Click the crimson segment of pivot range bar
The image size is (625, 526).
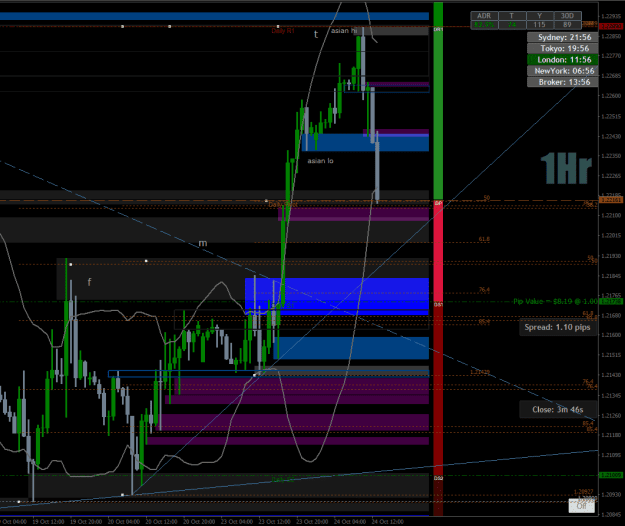438,251
